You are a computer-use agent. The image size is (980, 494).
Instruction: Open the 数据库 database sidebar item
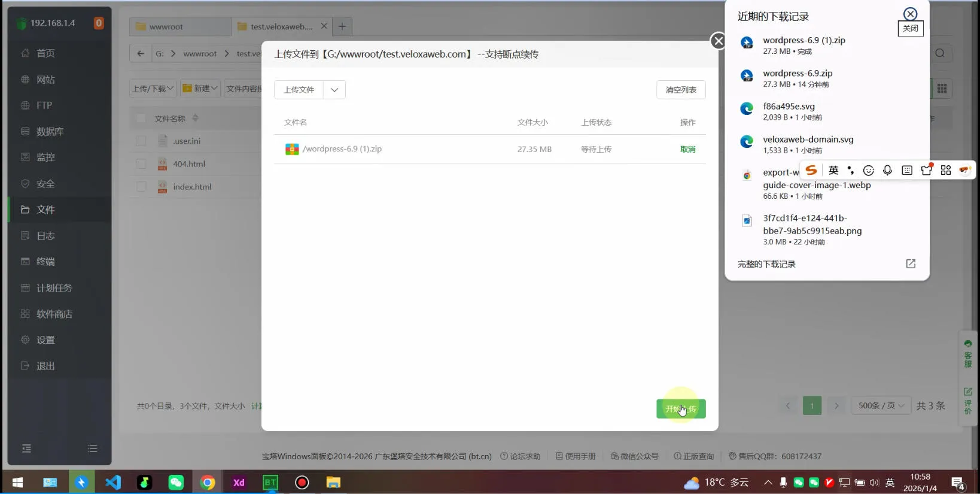50,132
